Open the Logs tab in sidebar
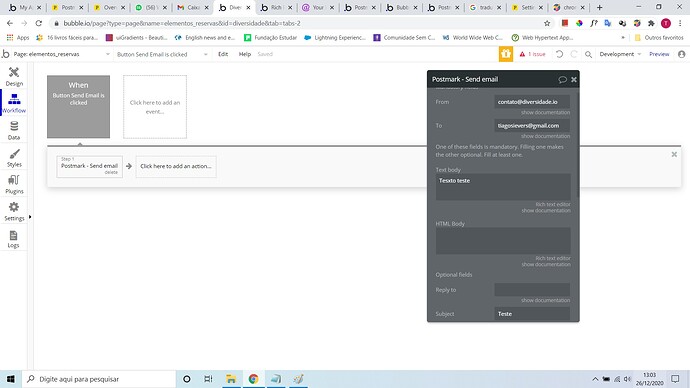The image size is (690, 388). (14, 239)
